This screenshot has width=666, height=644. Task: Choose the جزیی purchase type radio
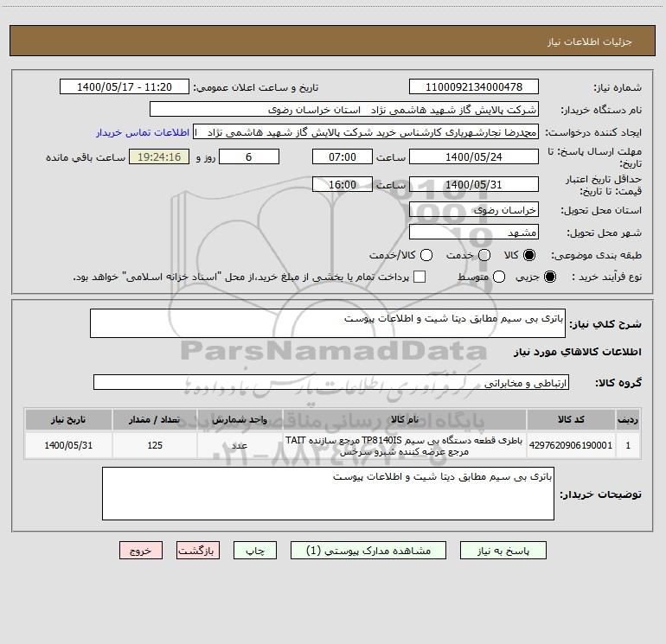550,277
